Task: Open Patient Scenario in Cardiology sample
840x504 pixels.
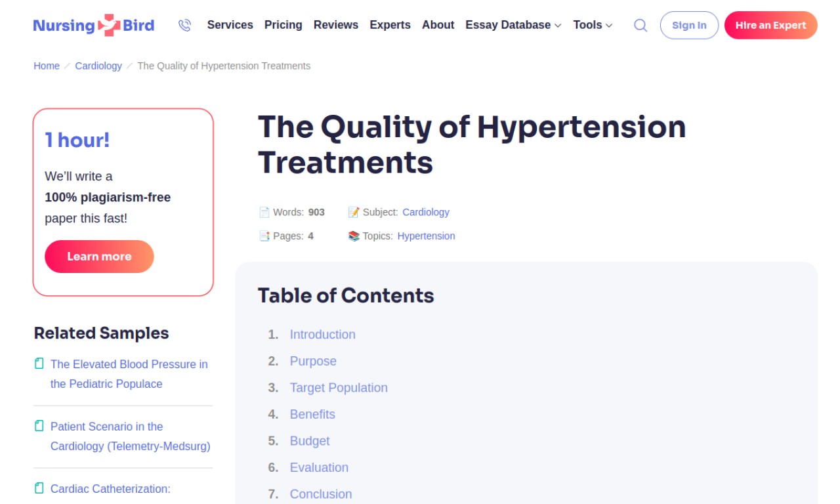Action: 131,436
